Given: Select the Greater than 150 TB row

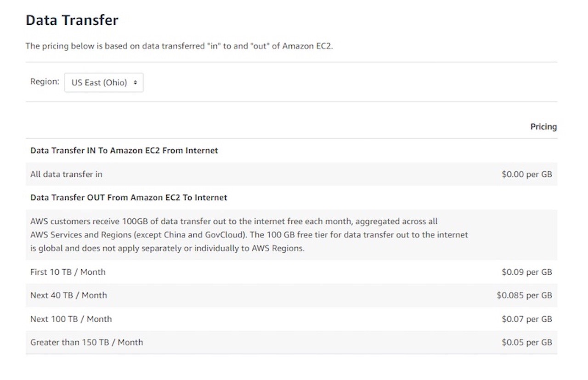Looking at the screenshot, I should tap(86, 342).
